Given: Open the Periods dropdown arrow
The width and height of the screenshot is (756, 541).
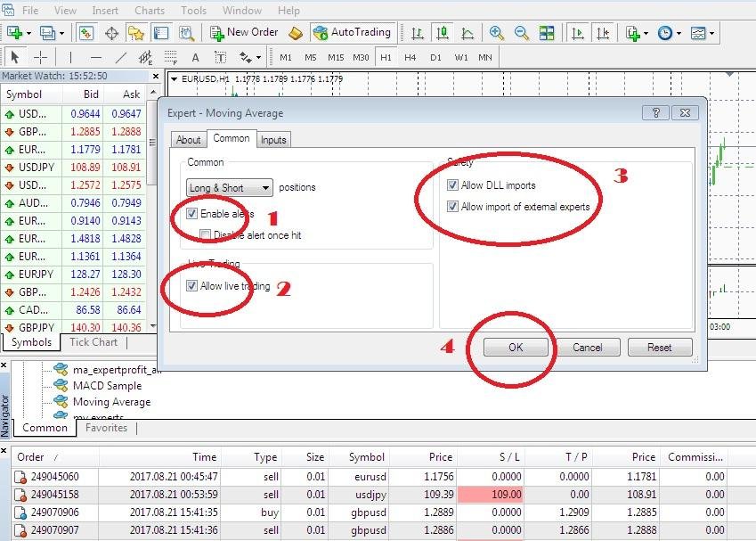Looking at the screenshot, I should click(x=679, y=33).
